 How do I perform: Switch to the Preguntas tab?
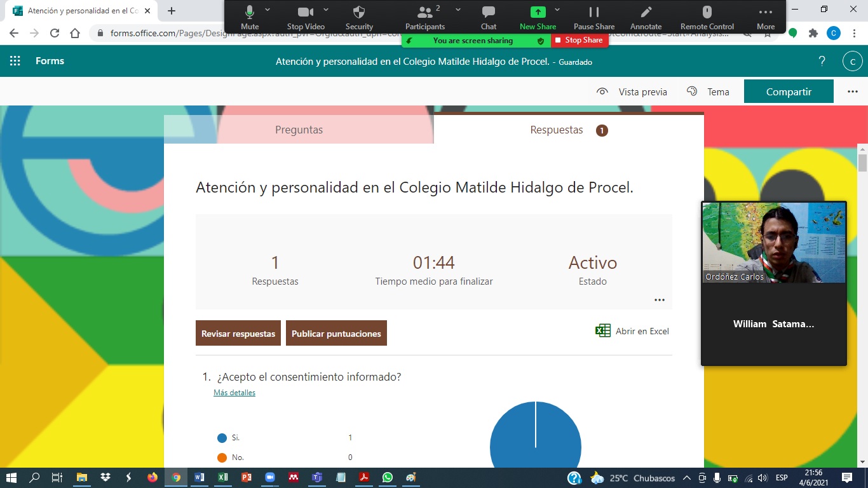(x=299, y=130)
